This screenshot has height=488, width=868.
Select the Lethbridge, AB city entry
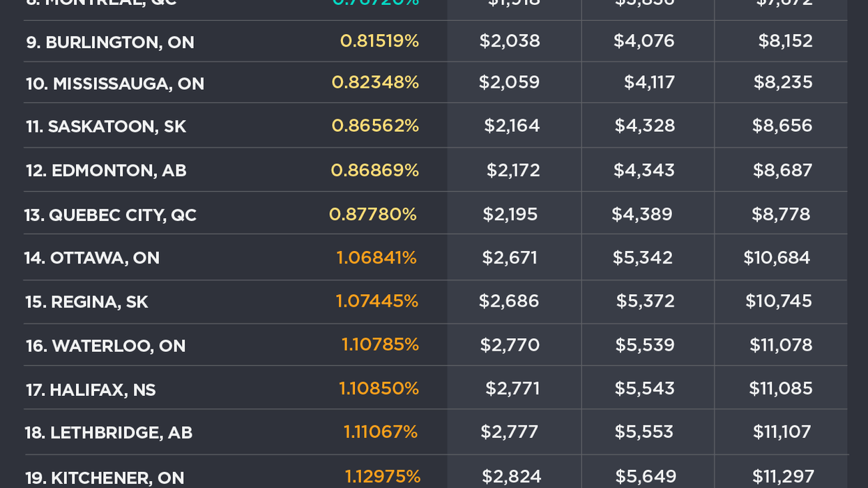pos(109,433)
